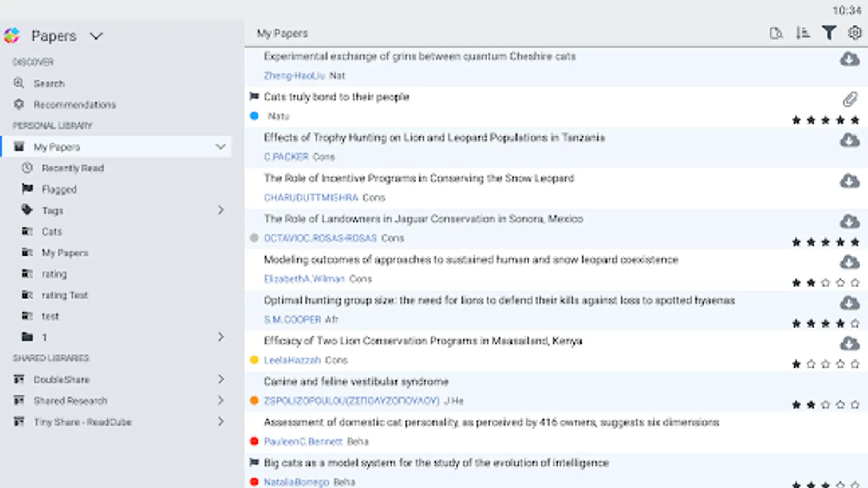868x488 pixels.
Task: Click the Search magnifier in the sidebar
Action: tap(19, 84)
